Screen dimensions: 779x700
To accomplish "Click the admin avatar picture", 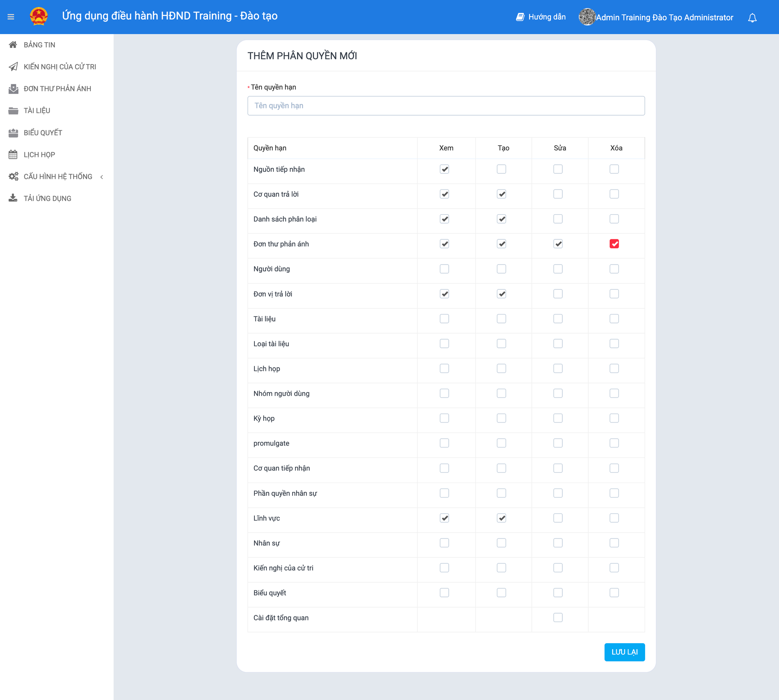I will [587, 17].
